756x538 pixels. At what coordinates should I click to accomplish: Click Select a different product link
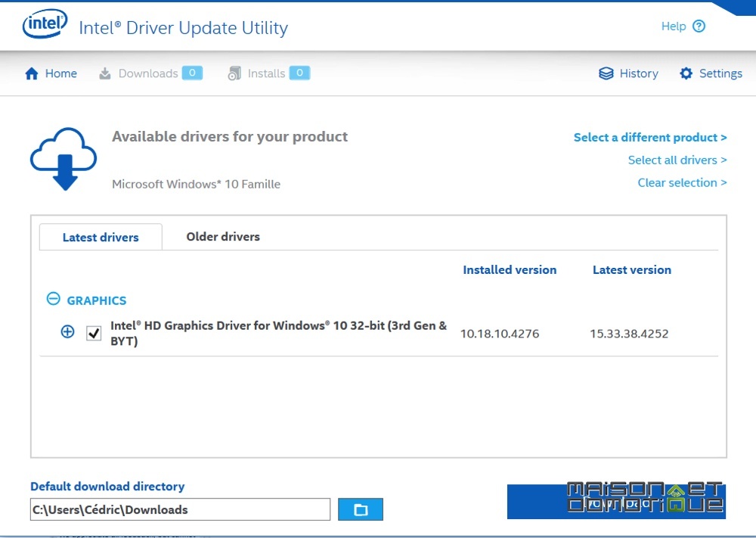pos(650,138)
